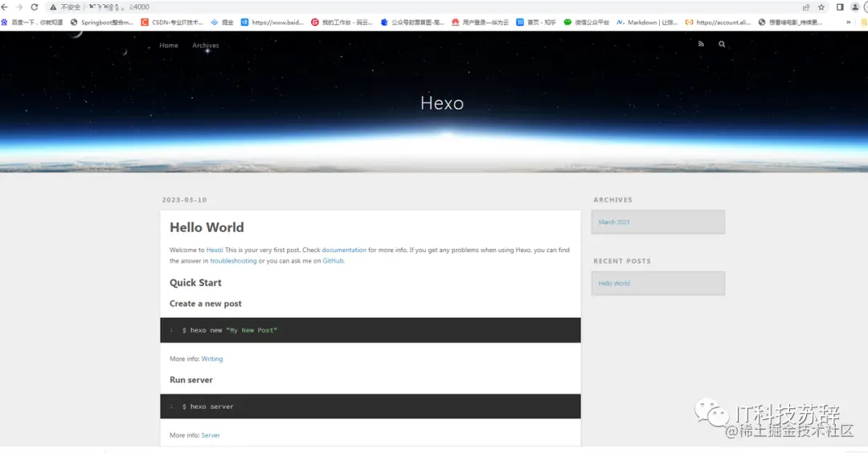Open the browser side panel icon
The width and height of the screenshot is (868, 453).
(840, 7)
